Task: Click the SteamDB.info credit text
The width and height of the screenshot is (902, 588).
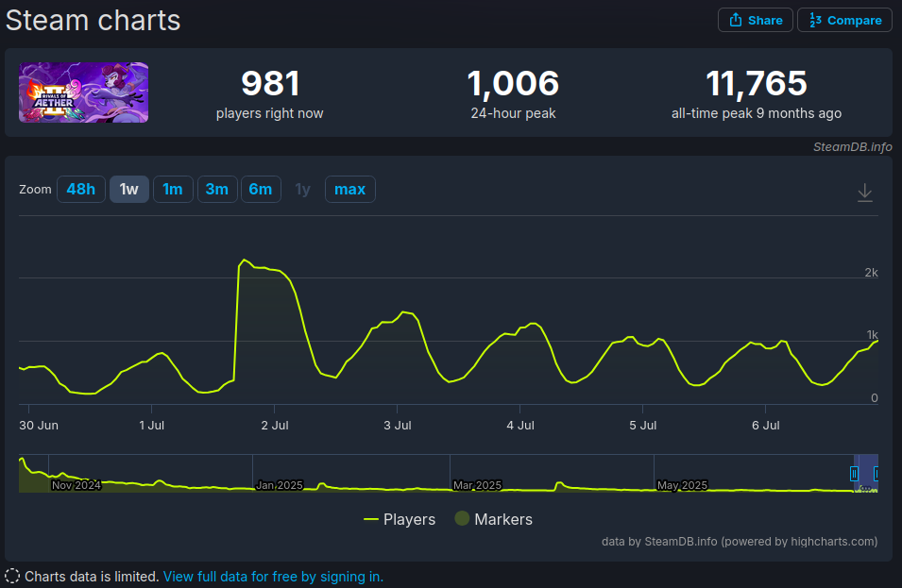Action: coord(853,147)
